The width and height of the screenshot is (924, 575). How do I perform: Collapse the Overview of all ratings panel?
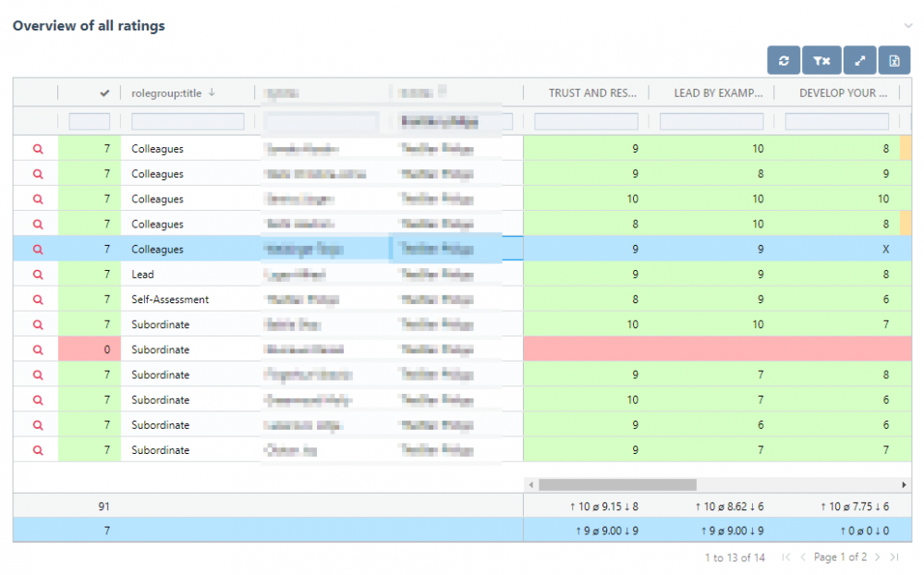tap(907, 26)
